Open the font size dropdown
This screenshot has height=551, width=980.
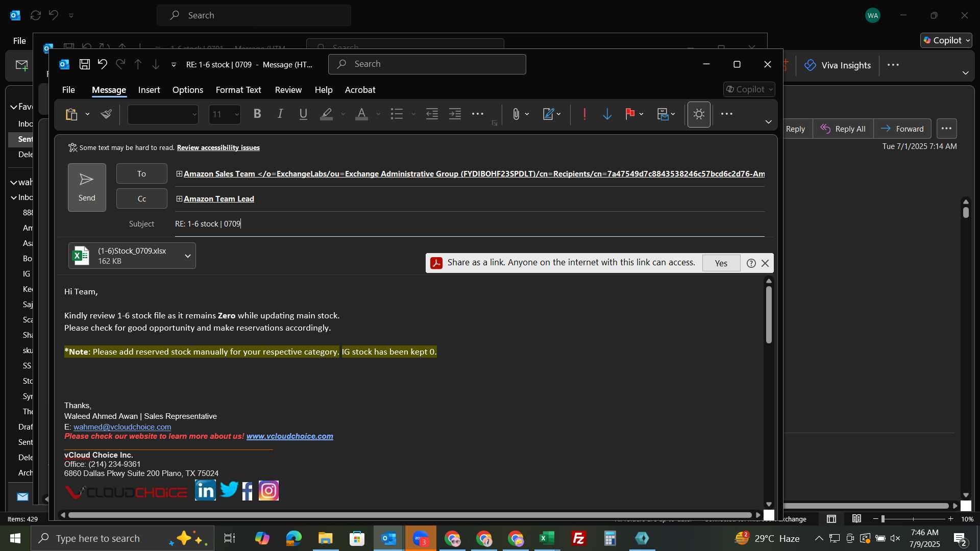tap(237, 114)
